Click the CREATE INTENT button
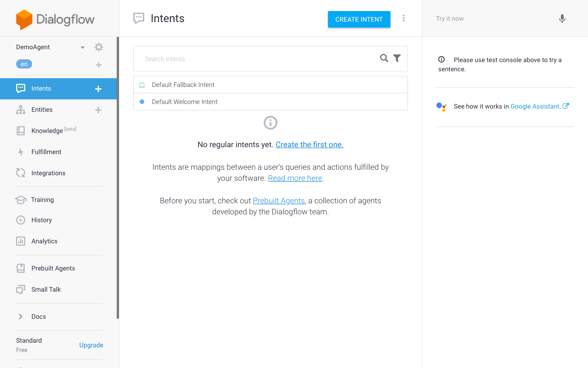The width and height of the screenshot is (588, 368). (359, 19)
